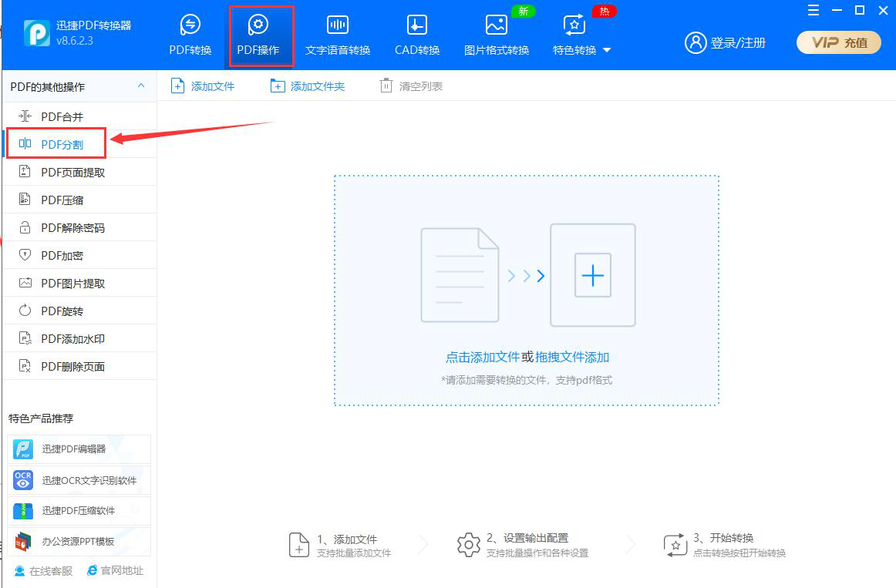
Task: Expand the 特色转换 dropdown arrow
Action: [607, 50]
